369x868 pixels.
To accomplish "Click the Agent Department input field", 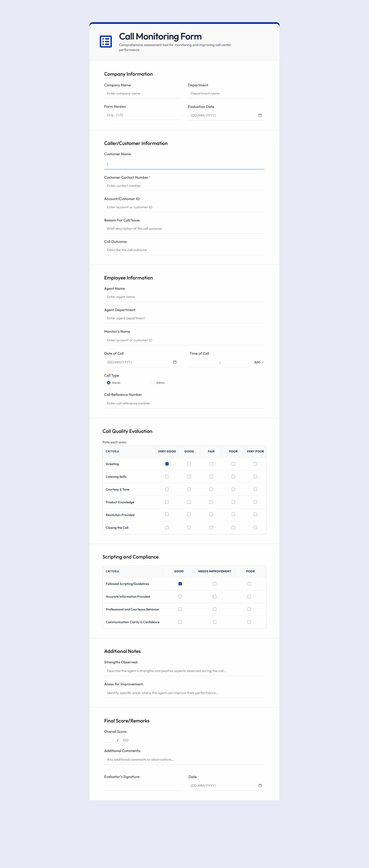I will click(x=184, y=318).
